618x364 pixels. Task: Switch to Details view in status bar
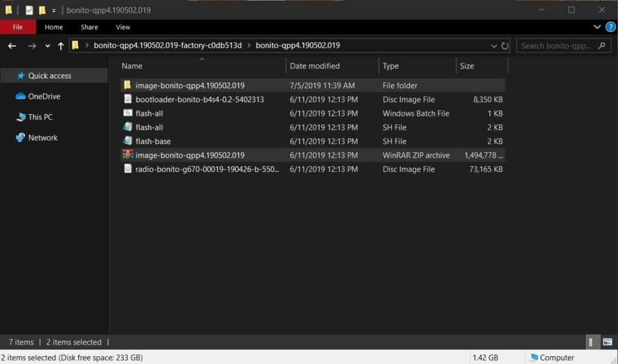(592, 342)
